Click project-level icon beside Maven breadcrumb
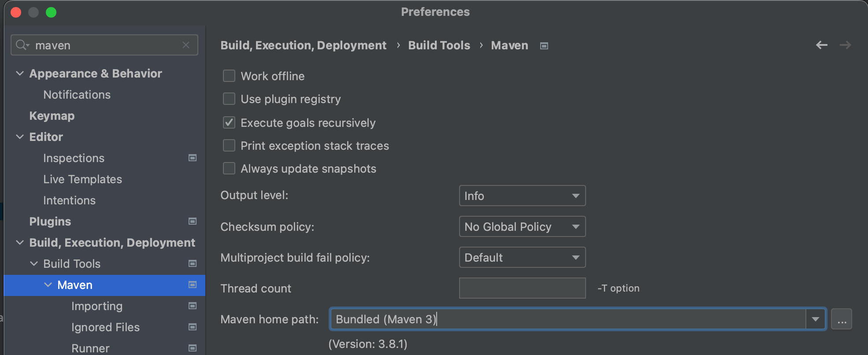Screen dimensions: 868x355 [544, 46]
